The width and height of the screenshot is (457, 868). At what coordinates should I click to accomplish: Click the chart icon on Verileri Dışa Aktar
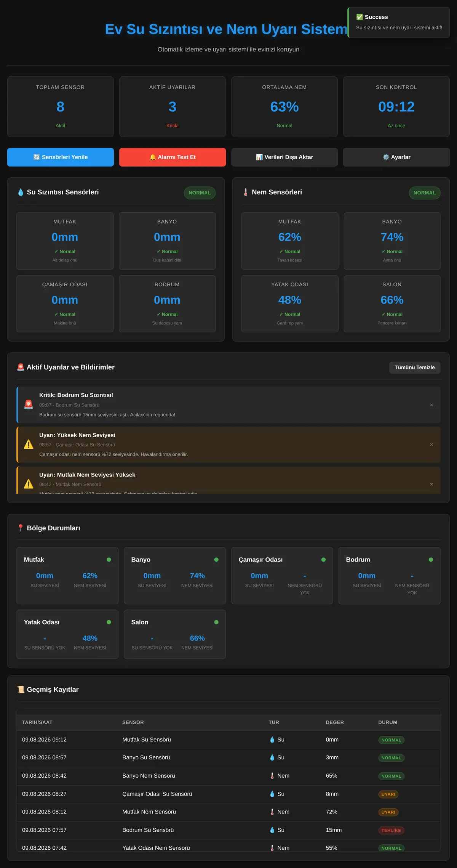[x=259, y=157]
